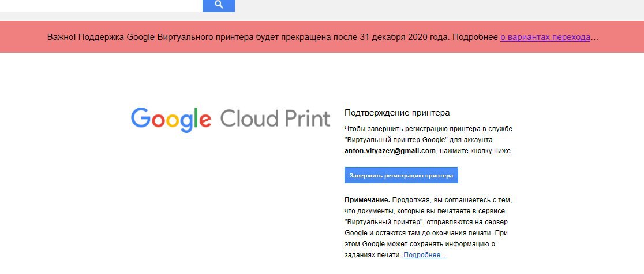Open the 'о вариантах перехода' link
644x274 pixels.
pos(545,38)
